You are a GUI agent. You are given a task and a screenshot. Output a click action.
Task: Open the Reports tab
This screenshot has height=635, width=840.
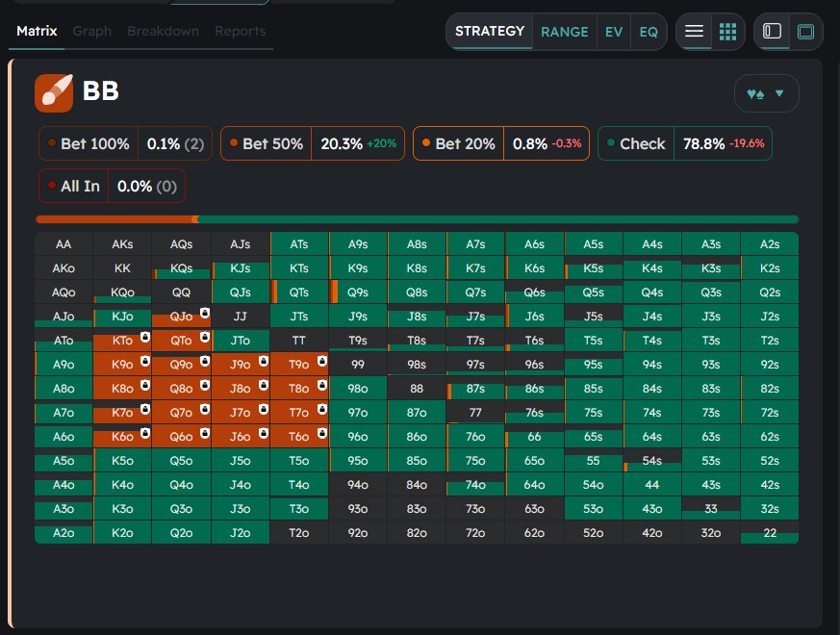(x=240, y=31)
